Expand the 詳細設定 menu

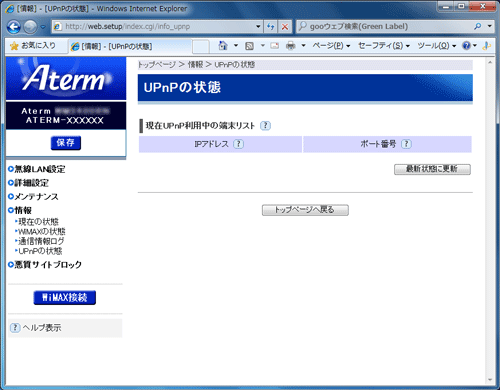[29, 183]
